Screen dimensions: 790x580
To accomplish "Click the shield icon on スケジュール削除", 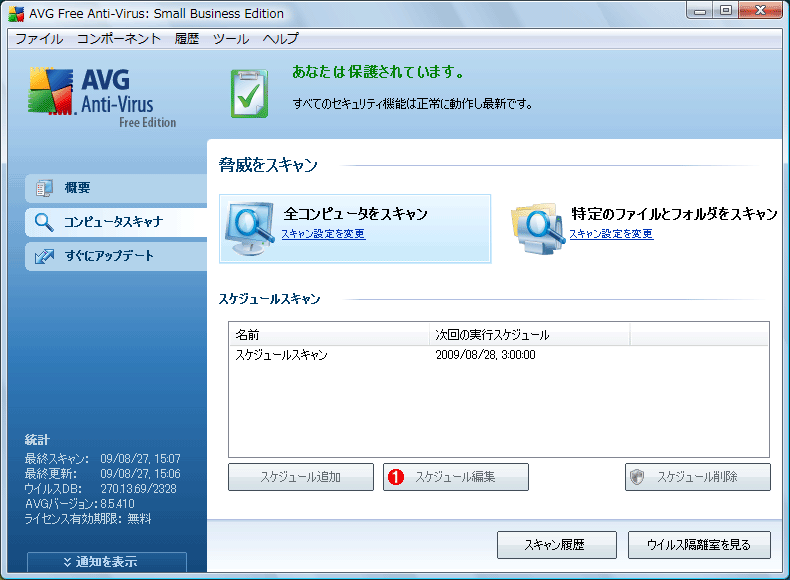I will (x=637, y=477).
